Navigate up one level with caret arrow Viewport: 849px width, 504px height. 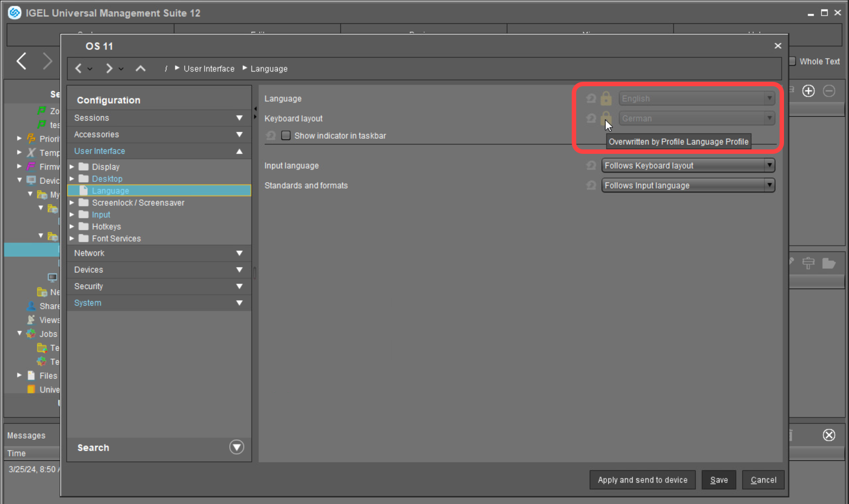point(140,69)
